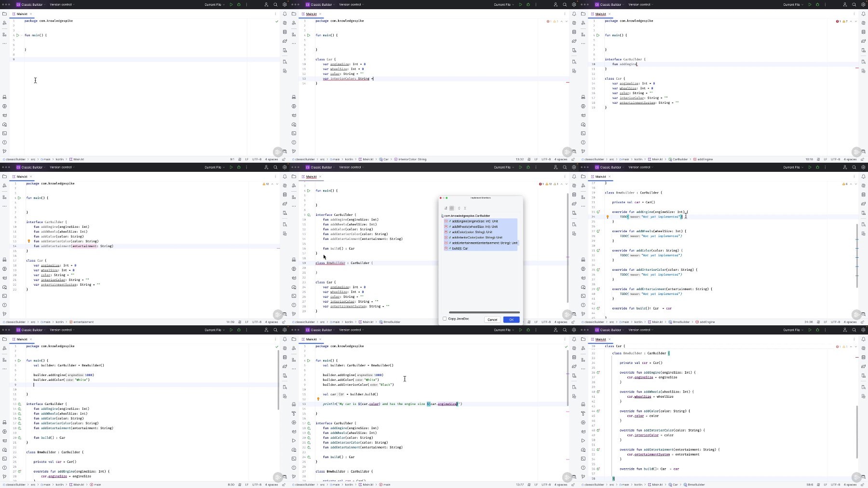This screenshot has width=868, height=488.
Task: Toggle Show Classes button in Implement Members dialog
Action: [452, 208]
